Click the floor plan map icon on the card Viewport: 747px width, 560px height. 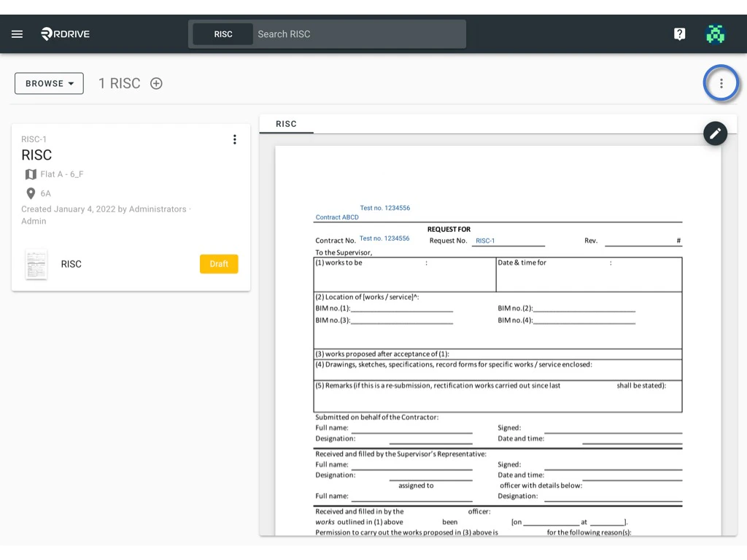[31, 174]
